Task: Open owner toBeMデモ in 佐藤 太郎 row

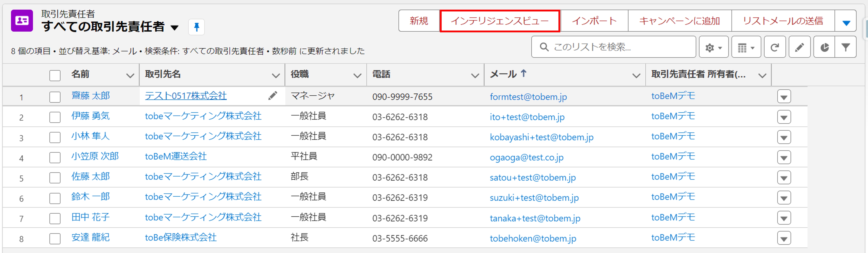Action: tap(673, 177)
